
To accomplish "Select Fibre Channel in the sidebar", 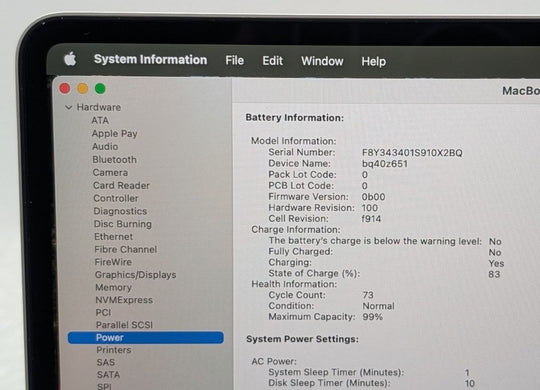I will pos(126,249).
